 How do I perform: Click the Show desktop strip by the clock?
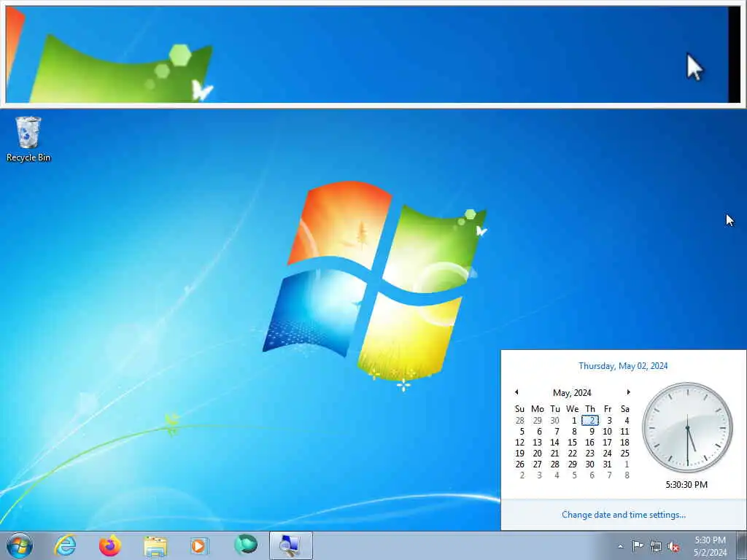742,545
